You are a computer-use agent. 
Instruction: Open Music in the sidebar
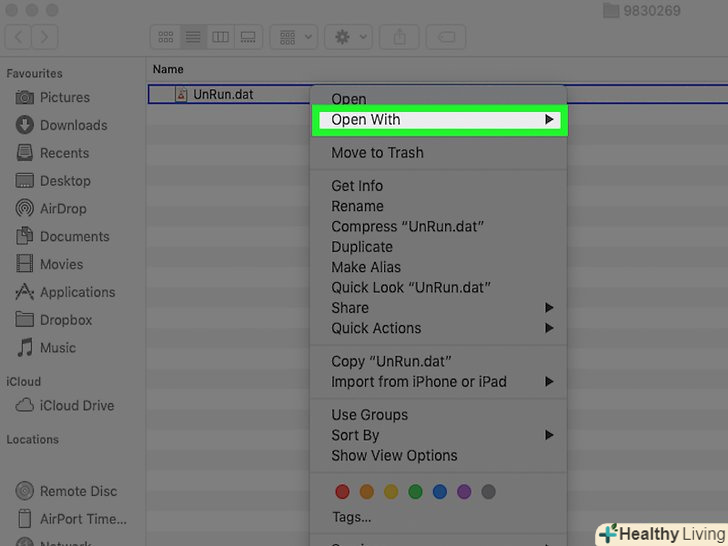[46, 348]
